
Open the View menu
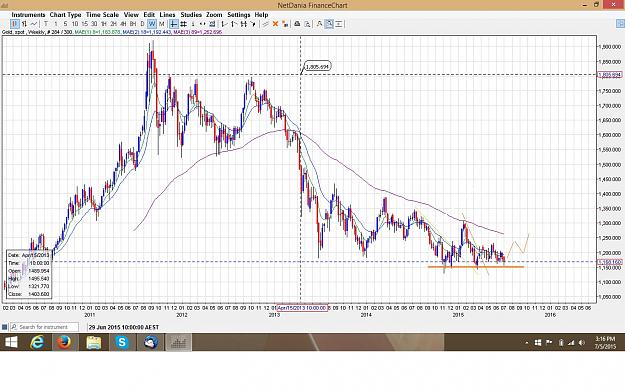coord(131,15)
